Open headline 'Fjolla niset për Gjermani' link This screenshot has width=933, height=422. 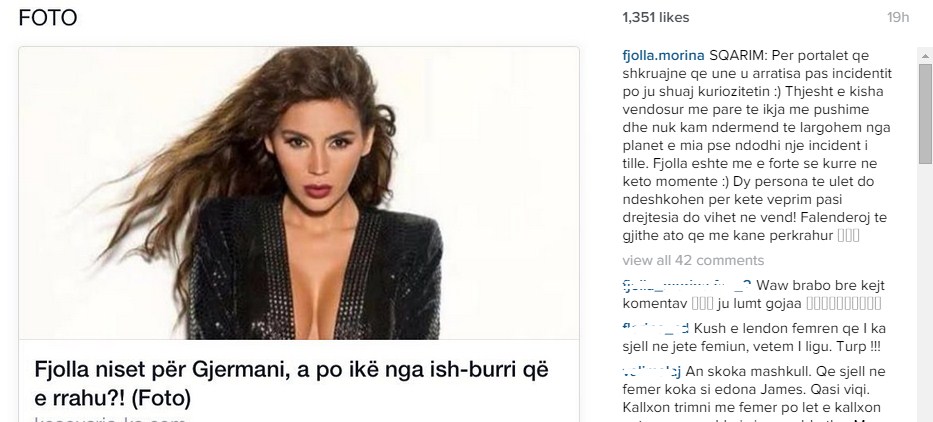tap(292, 383)
